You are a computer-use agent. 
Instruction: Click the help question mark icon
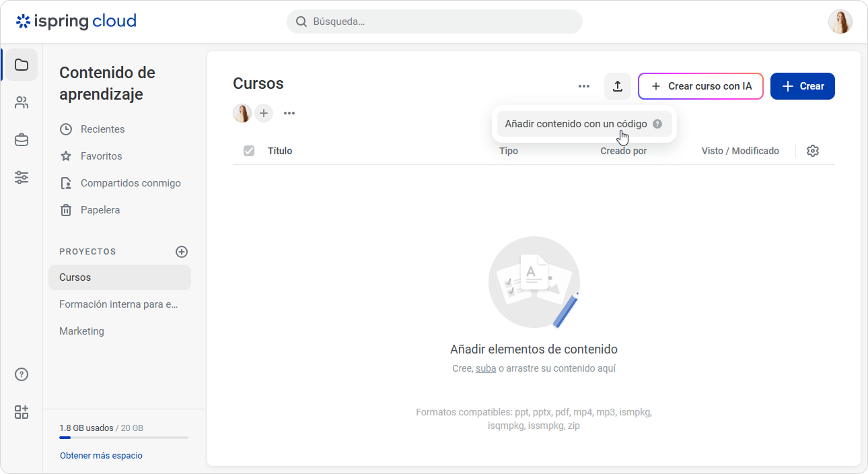pos(22,375)
